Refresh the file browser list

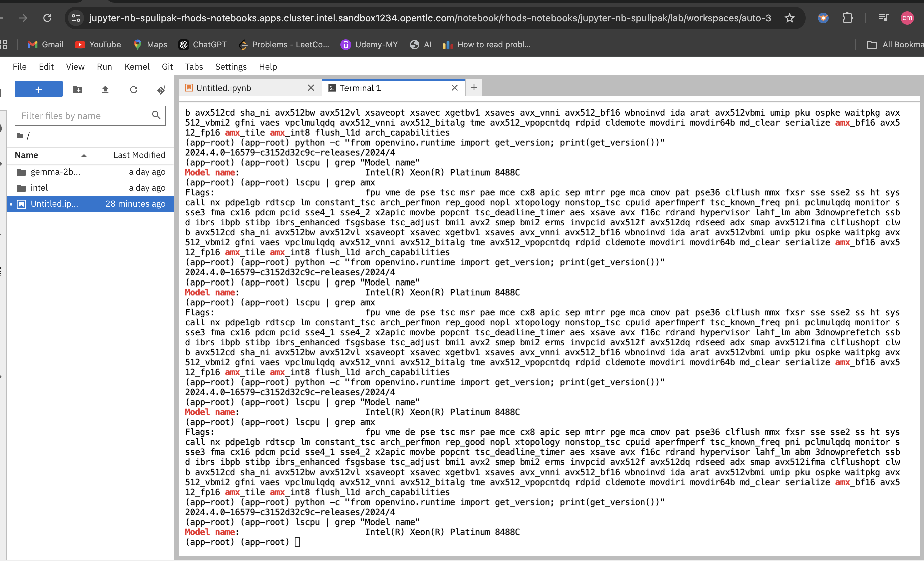click(134, 90)
